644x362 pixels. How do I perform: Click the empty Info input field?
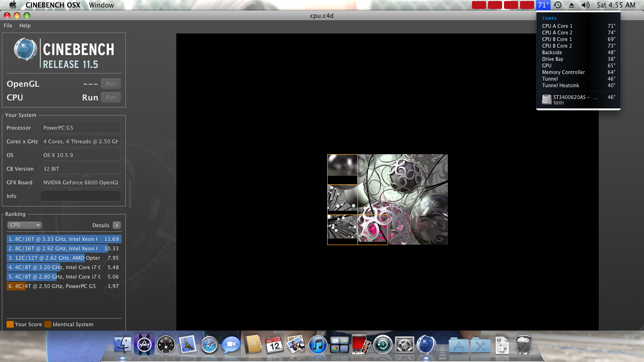tap(81, 196)
